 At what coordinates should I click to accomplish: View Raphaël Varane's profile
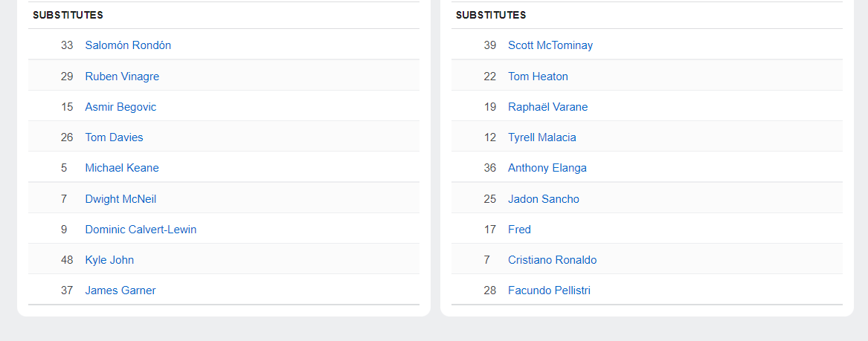pyautogui.click(x=547, y=107)
